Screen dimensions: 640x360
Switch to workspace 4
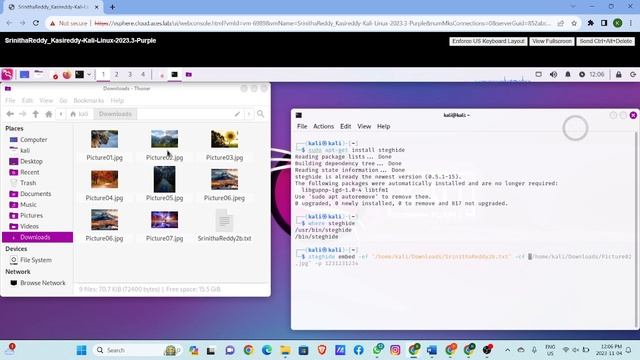pyautogui.click(x=143, y=74)
